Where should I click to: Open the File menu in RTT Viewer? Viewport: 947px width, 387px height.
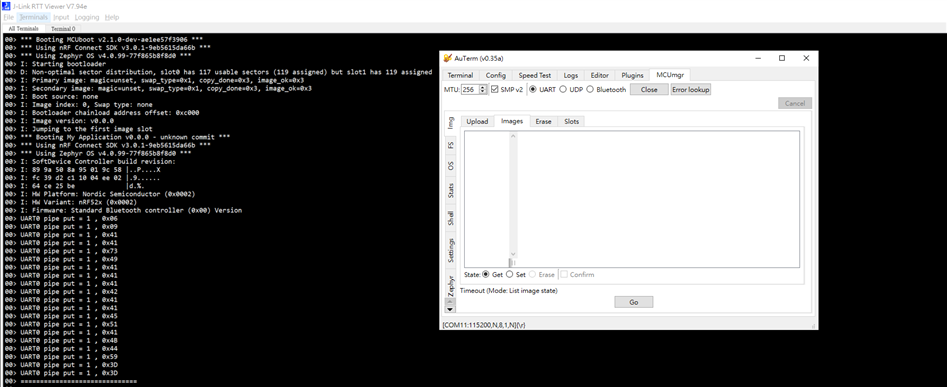pyautogui.click(x=8, y=17)
